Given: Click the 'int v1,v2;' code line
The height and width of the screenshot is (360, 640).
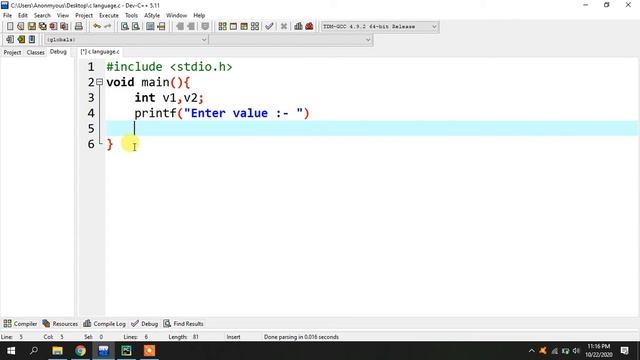Looking at the screenshot, I should (169, 98).
